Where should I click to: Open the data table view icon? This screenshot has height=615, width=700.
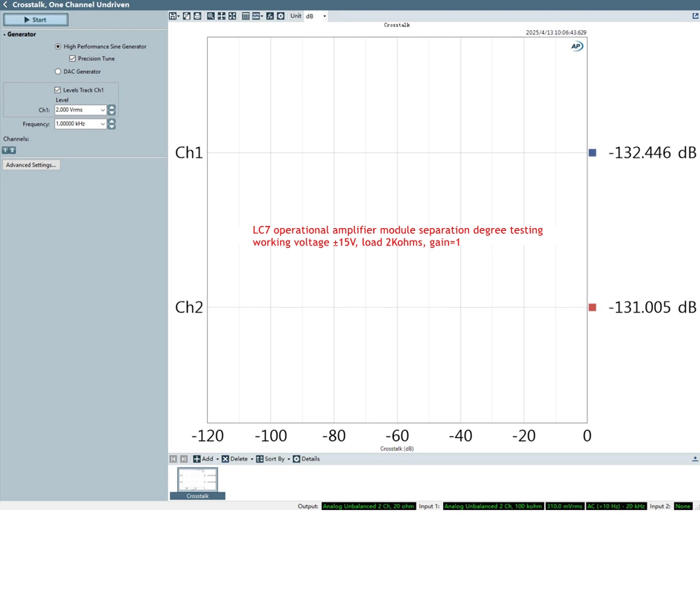click(x=246, y=15)
